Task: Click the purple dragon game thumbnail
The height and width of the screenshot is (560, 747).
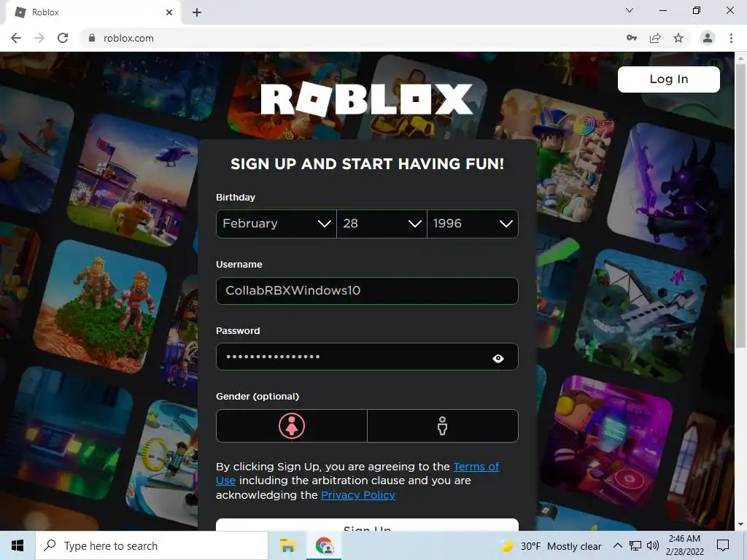Action: [x=671, y=188]
